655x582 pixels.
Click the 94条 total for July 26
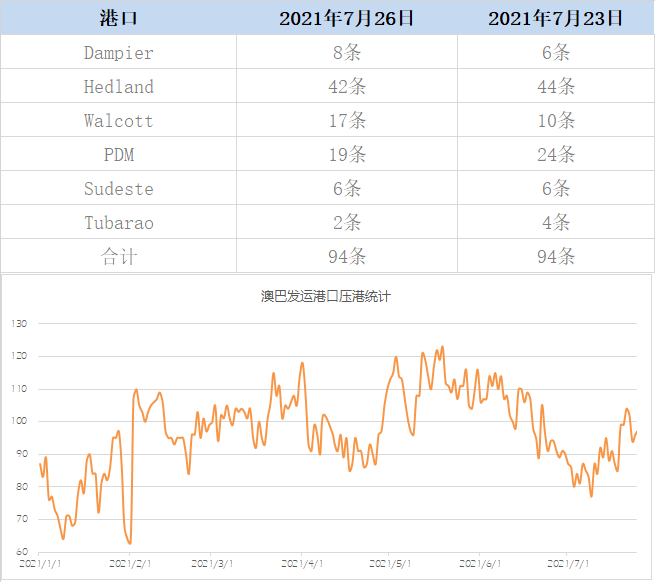click(347, 257)
